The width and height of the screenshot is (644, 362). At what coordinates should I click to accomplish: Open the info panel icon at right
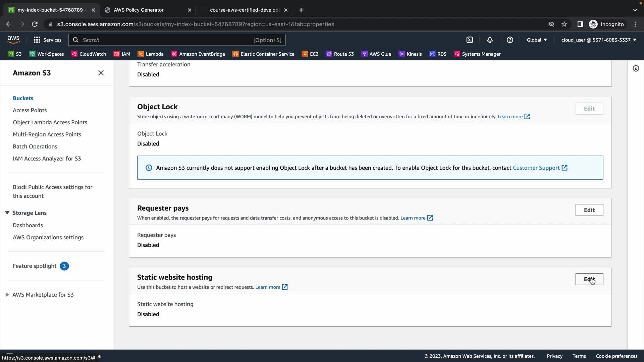[636, 68]
